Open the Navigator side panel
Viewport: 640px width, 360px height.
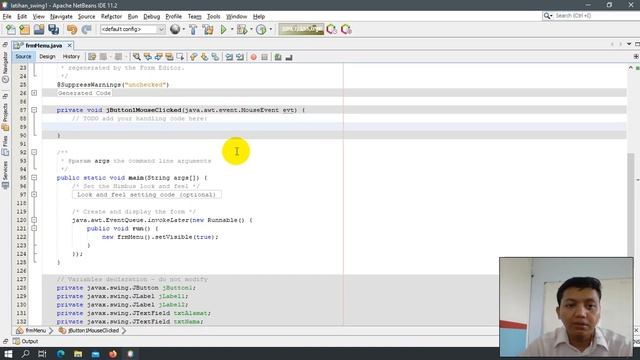5,67
